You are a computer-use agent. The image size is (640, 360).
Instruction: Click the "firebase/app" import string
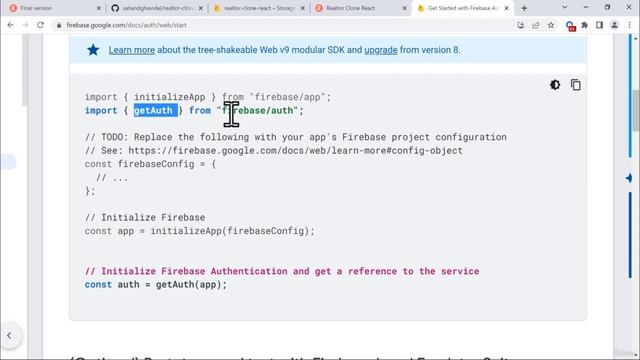(287, 97)
